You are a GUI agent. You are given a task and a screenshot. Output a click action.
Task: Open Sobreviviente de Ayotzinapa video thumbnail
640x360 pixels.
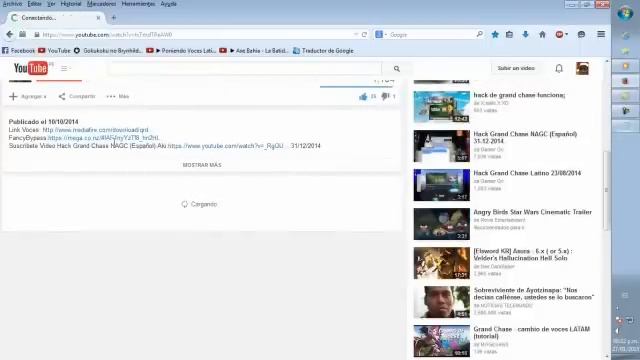coord(442,302)
